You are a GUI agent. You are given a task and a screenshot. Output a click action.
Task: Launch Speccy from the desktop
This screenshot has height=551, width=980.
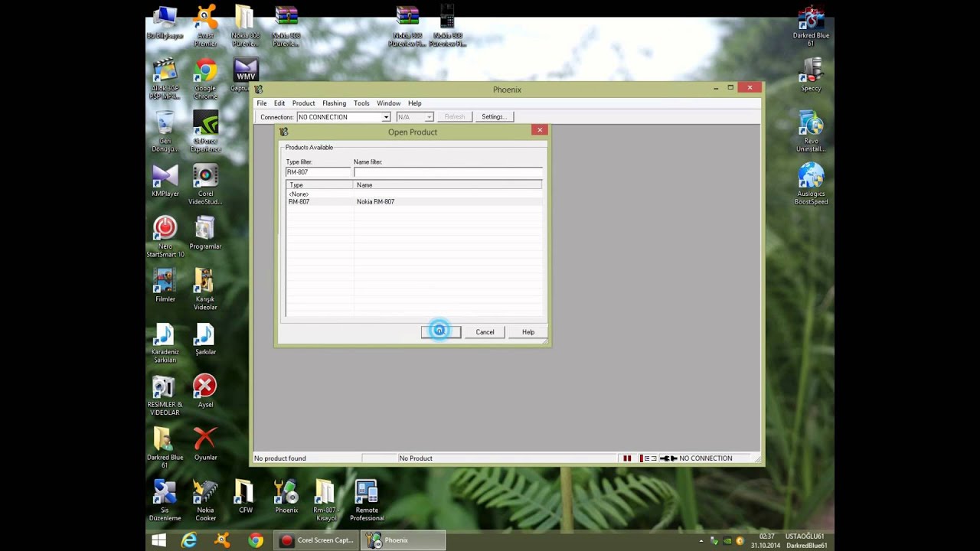[811, 75]
